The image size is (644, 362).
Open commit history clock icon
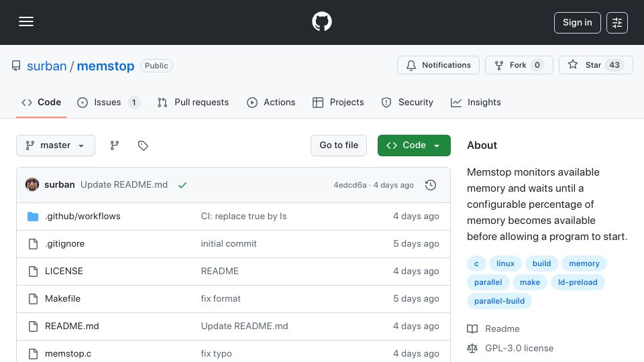coord(431,185)
